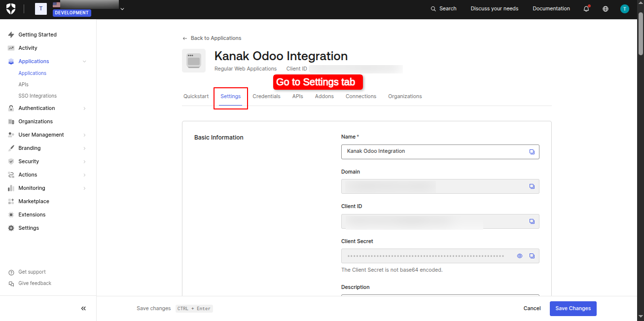Expand the Actions submenu chevron
Image resolution: width=644 pixels, height=321 pixels.
84,175
